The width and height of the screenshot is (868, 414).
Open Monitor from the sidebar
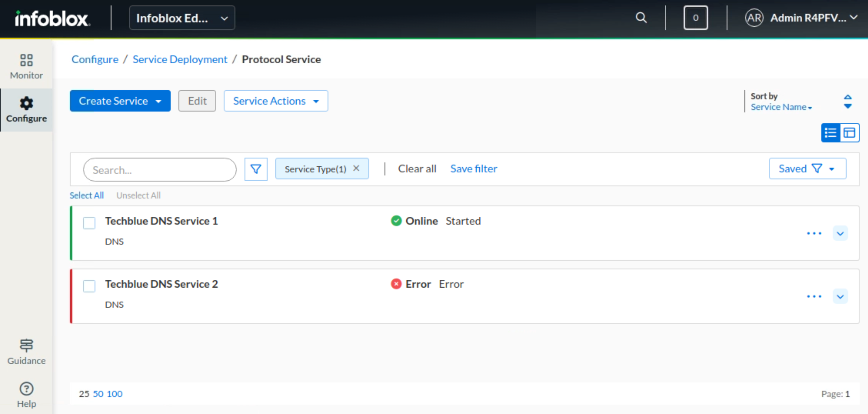(26, 66)
